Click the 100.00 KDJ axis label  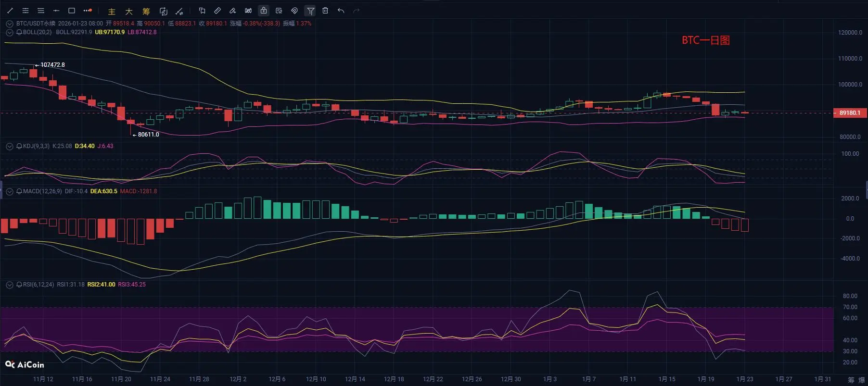point(850,154)
